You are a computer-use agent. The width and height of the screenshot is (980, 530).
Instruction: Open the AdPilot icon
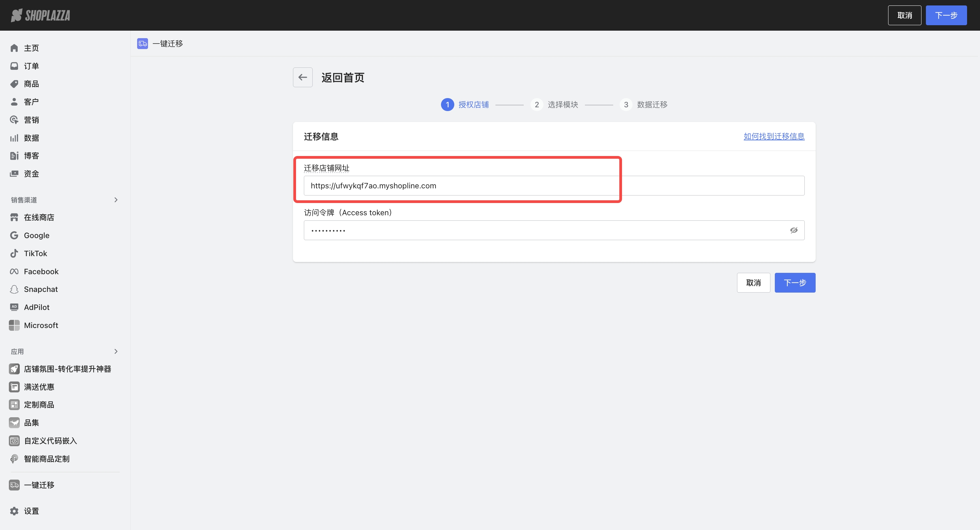(14, 307)
